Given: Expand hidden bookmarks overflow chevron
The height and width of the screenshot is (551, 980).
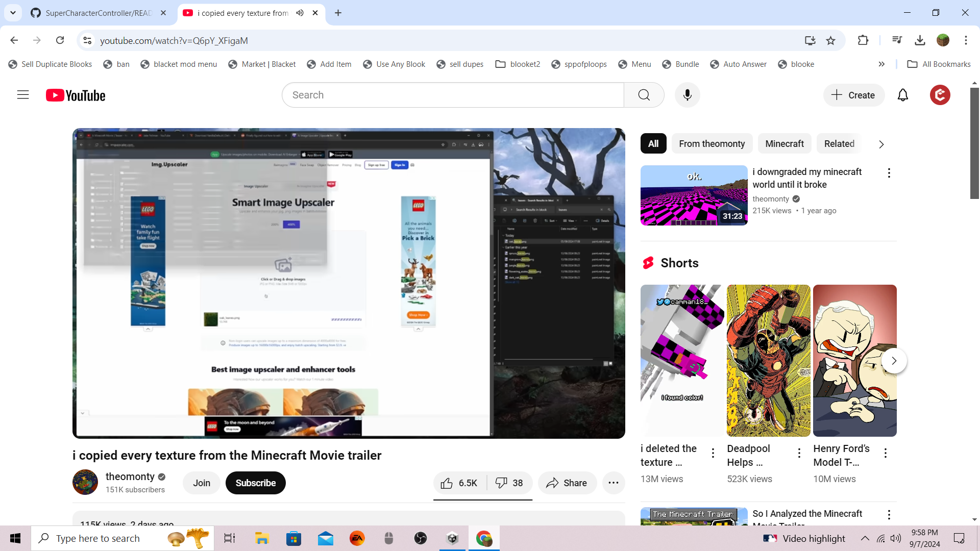Looking at the screenshot, I should 881,64.
